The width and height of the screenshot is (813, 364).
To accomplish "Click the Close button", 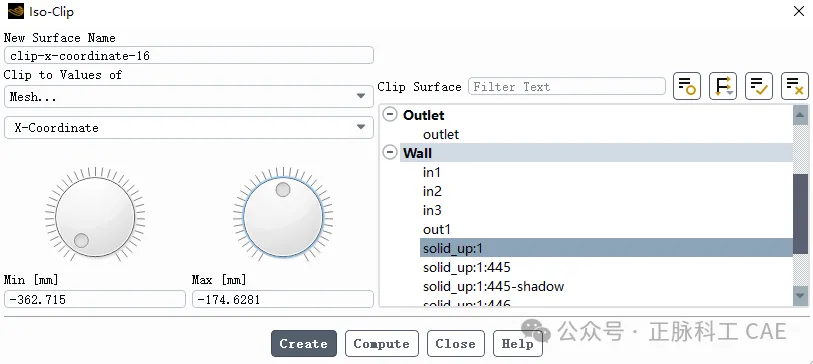I will click(x=456, y=343).
